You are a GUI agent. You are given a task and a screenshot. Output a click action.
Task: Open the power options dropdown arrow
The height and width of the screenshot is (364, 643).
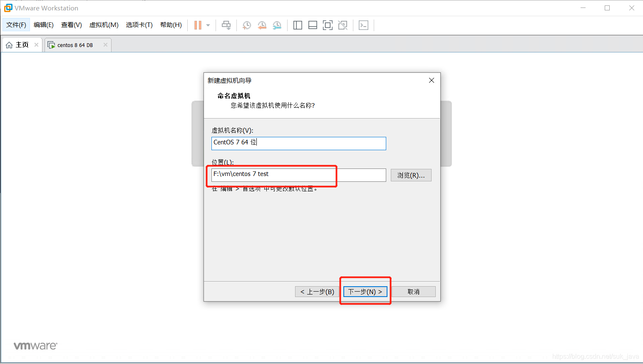coord(208,25)
